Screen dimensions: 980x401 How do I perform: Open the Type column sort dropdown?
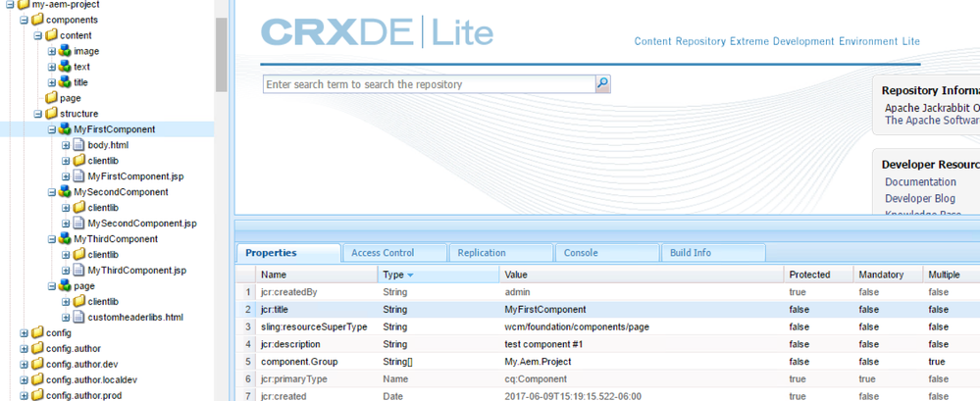(410, 276)
